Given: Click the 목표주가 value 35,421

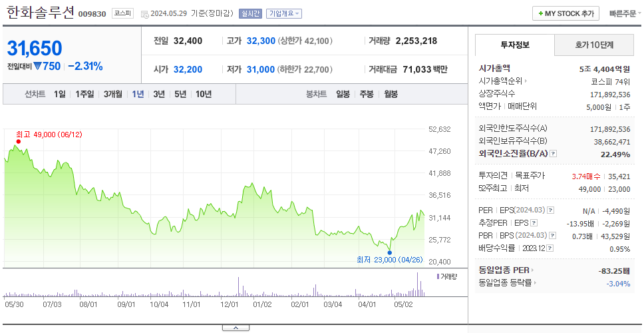Looking at the screenshot, I should [619, 176].
